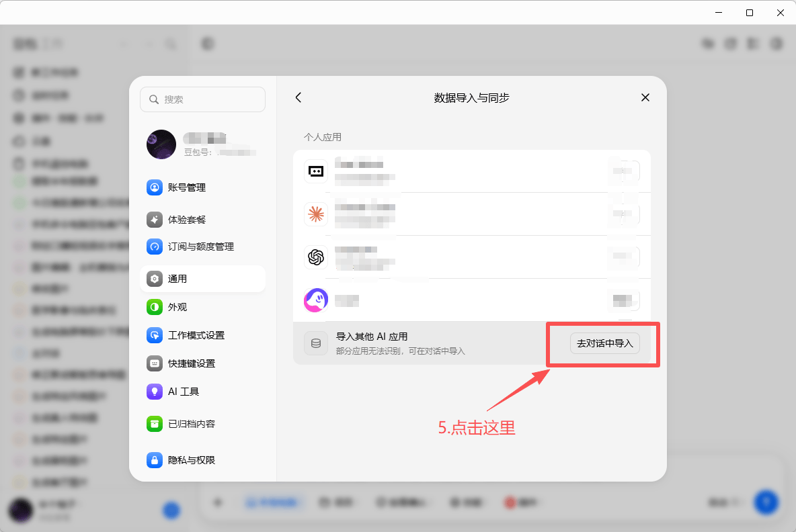796x532 pixels.
Task: Click the import button on the robot-face app row
Action: tap(624, 171)
